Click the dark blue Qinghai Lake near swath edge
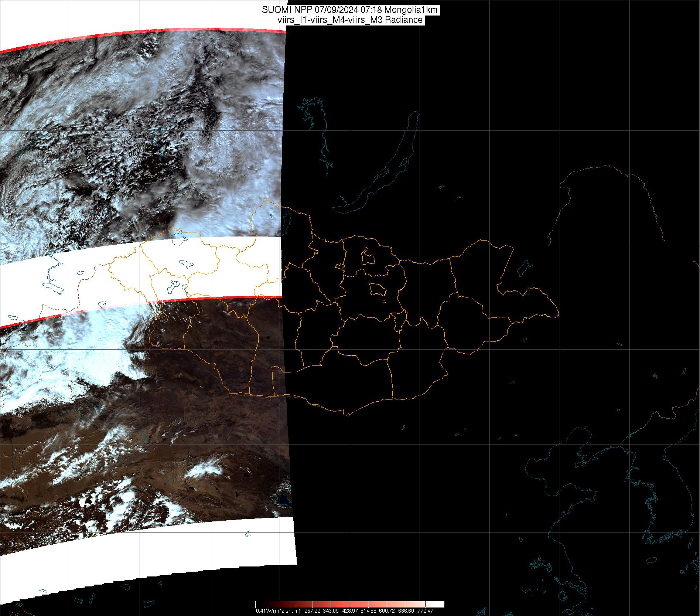Image resolution: width=700 pixels, height=616 pixels. [x=283, y=501]
